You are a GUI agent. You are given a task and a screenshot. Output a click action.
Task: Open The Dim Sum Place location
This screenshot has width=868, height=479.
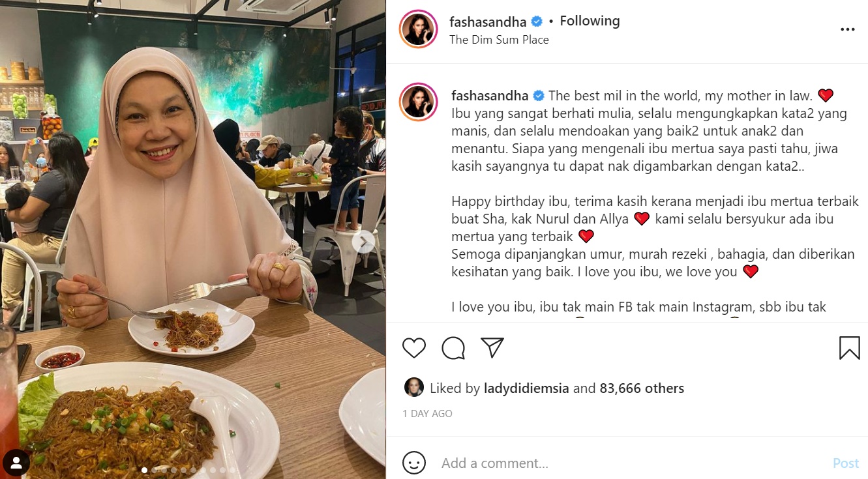(x=499, y=40)
